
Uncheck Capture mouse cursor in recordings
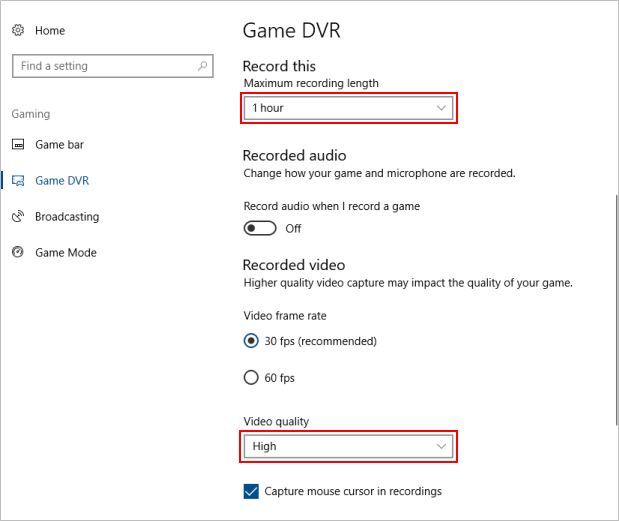tap(252, 491)
